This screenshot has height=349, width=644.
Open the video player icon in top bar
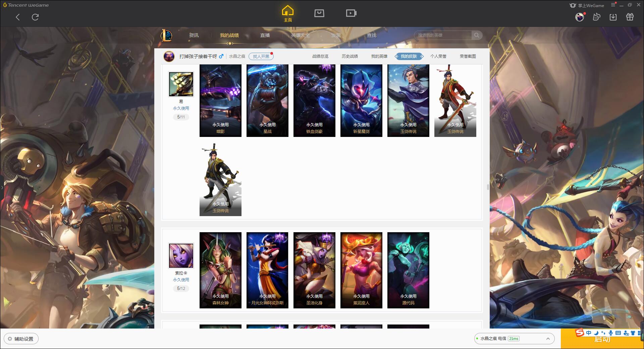click(351, 13)
